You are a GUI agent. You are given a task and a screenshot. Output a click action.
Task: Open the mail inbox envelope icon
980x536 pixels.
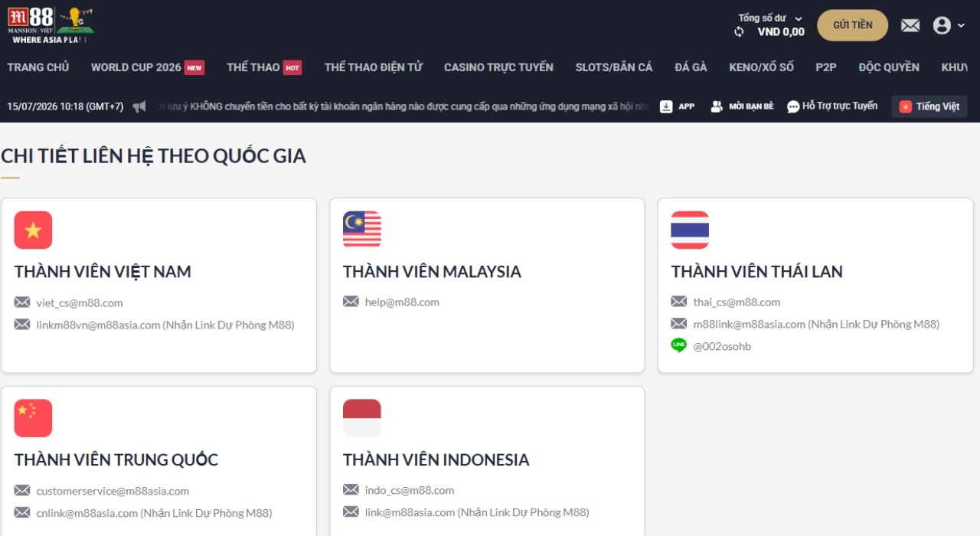click(910, 25)
